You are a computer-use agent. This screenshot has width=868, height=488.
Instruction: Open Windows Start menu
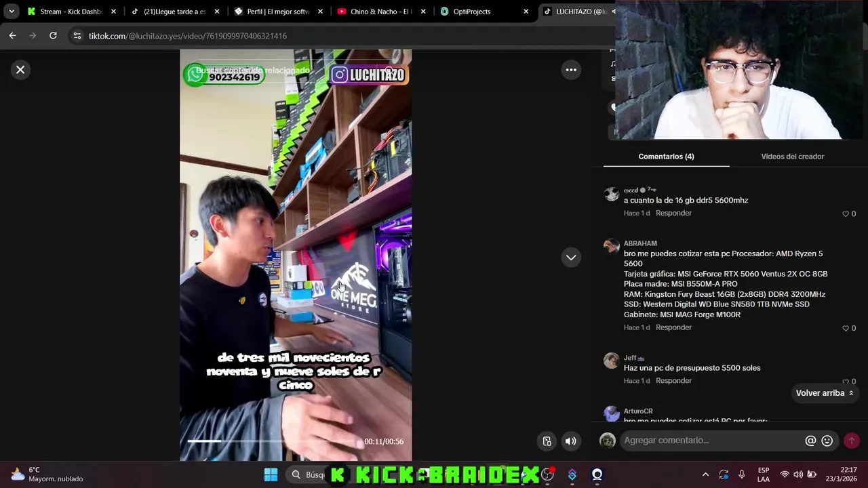(x=271, y=474)
